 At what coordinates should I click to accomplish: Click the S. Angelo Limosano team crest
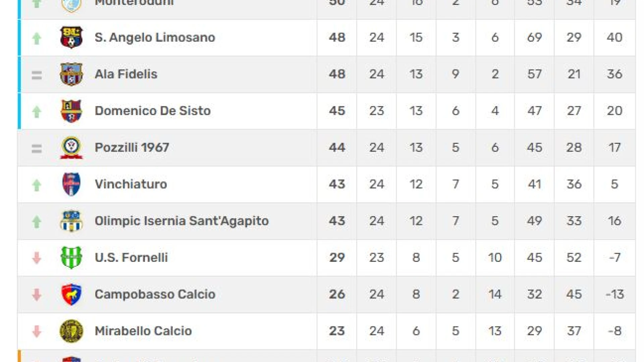click(x=71, y=37)
